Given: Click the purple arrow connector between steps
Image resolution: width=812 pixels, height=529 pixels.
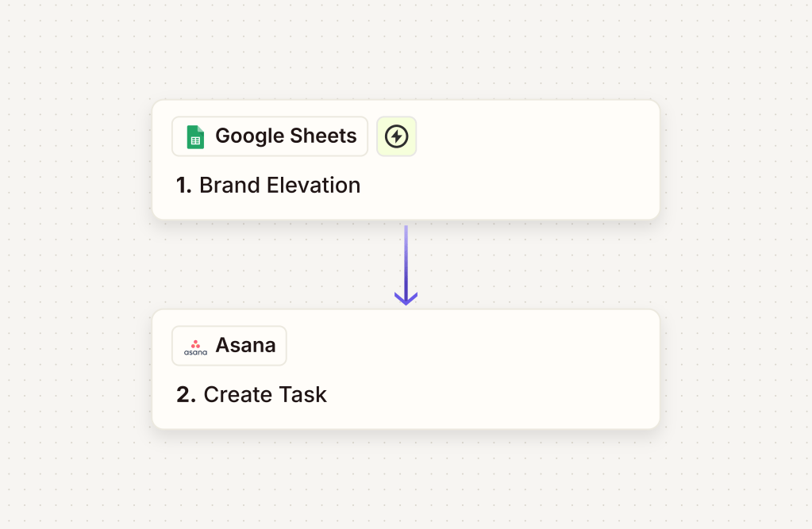Looking at the screenshot, I should coord(406,258).
